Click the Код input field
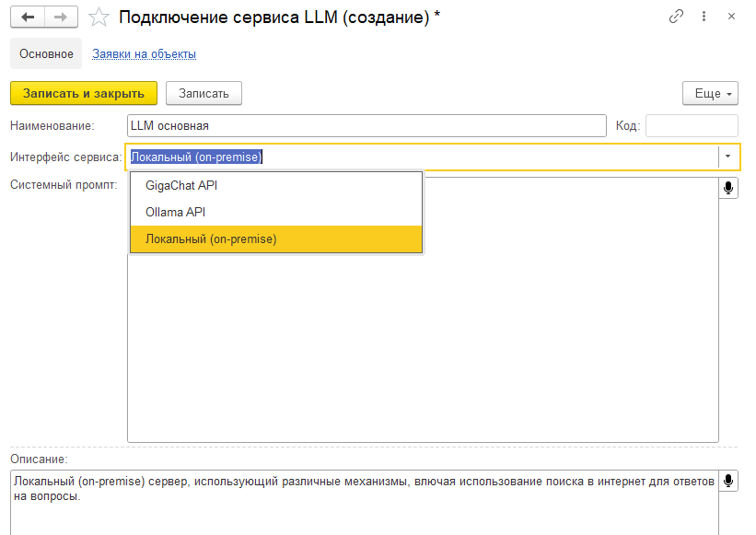The width and height of the screenshot is (756, 535). coord(691,125)
